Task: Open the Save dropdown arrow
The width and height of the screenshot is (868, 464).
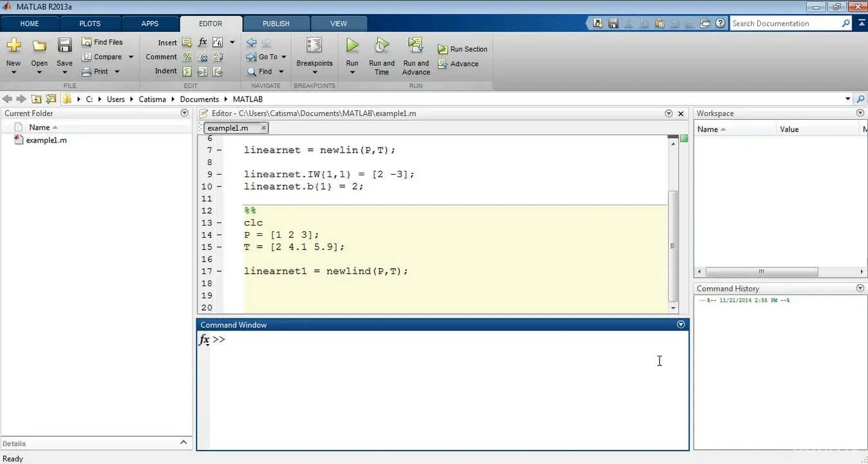Action: point(64,72)
